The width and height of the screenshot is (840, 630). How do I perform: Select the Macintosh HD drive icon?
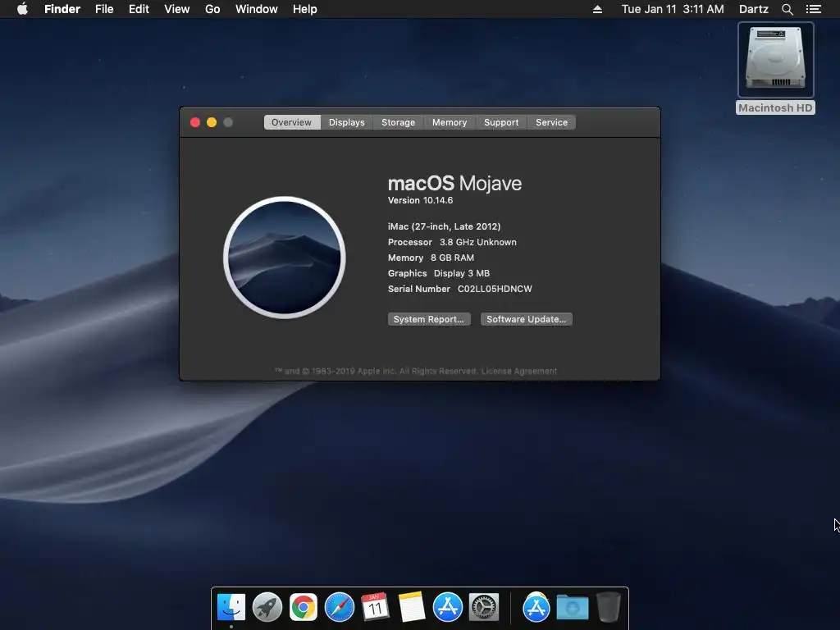(776, 59)
